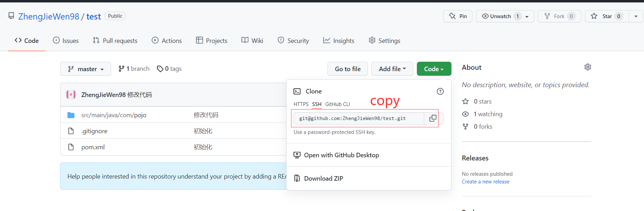Open repository Settings tab
The height and width of the screenshot is (211, 644).
(x=384, y=40)
